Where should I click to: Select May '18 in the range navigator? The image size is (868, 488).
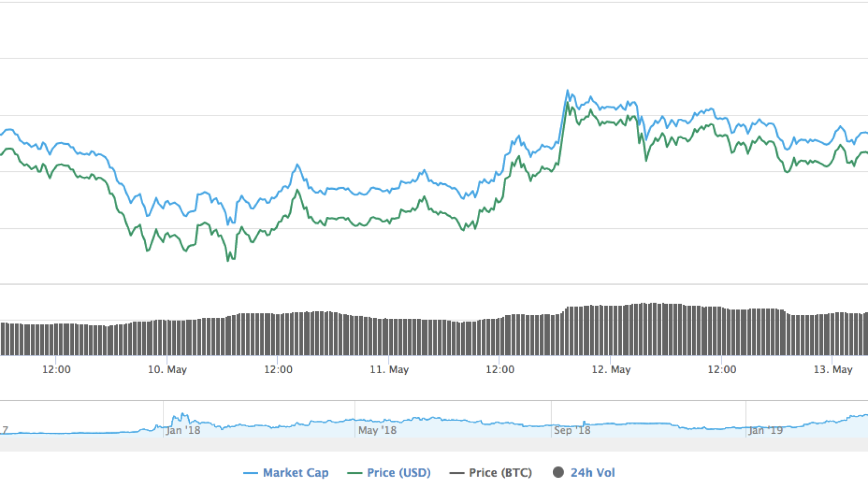point(377,430)
